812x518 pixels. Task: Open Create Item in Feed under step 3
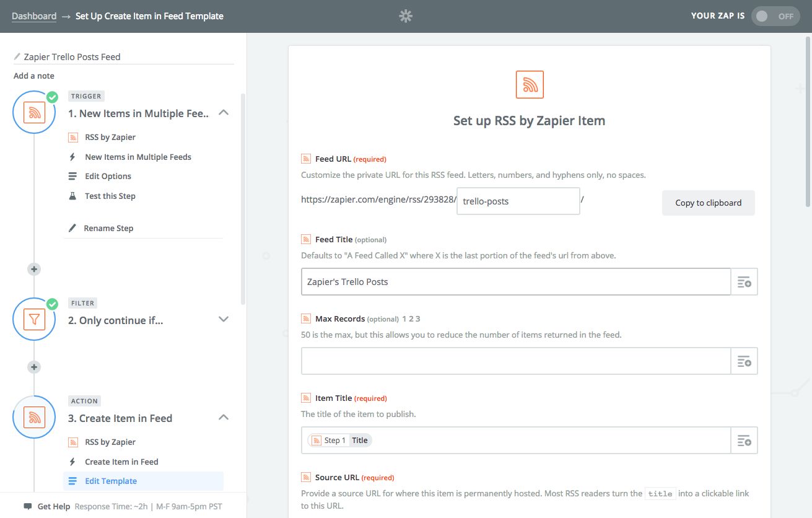point(121,462)
